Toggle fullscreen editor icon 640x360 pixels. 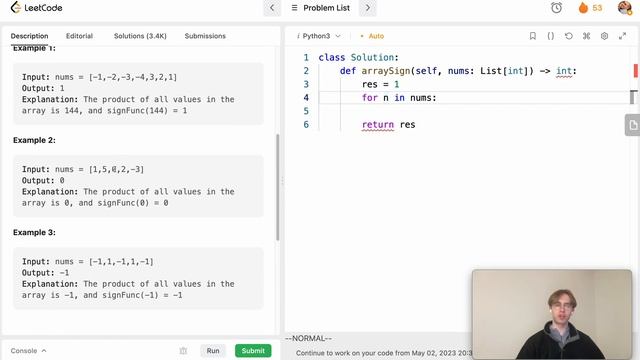click(622, 36)
